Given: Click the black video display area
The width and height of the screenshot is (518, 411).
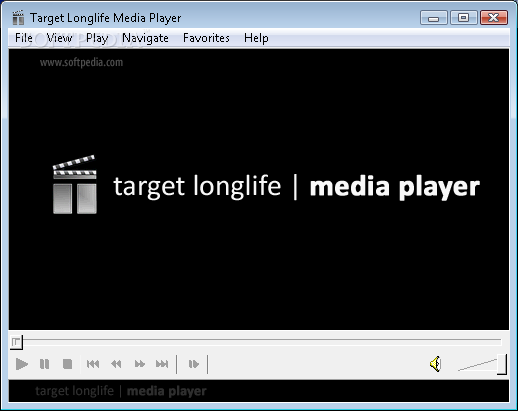Looking at the screenshot, I should tap(259, 189).
